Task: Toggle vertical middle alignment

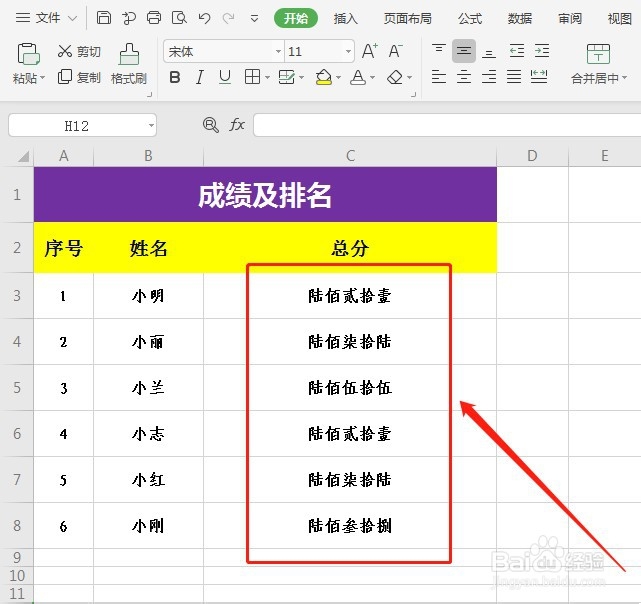Action: click(464, 51)
